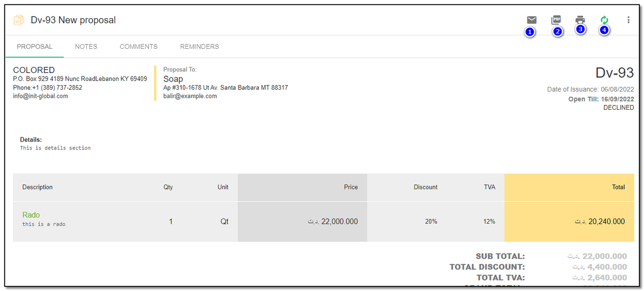Select the REMINDERS tab
The width and height of the screenshot is (644, 291).
(x=199, y=46)
